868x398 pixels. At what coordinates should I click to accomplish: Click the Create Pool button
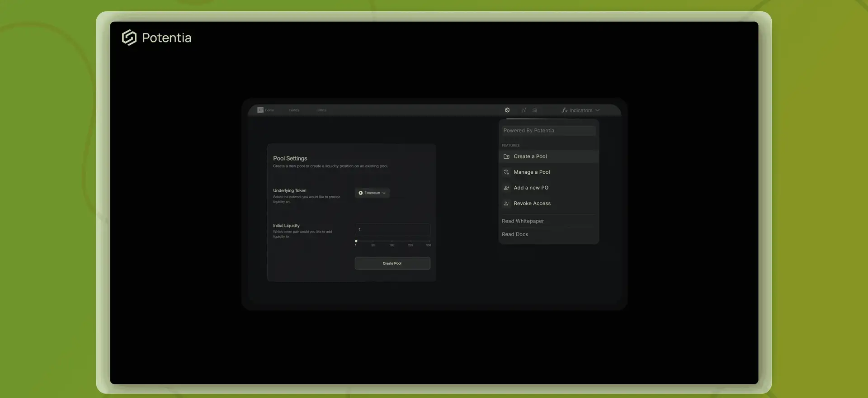(x=392, y=263)
